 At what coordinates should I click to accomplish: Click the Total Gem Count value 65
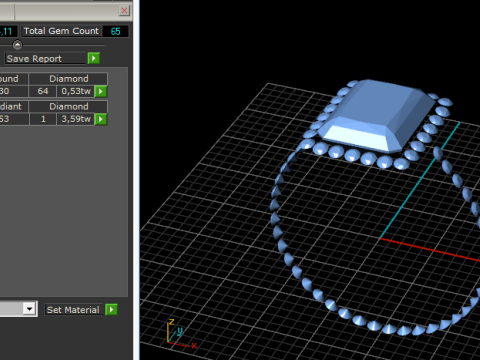point(115,31)
